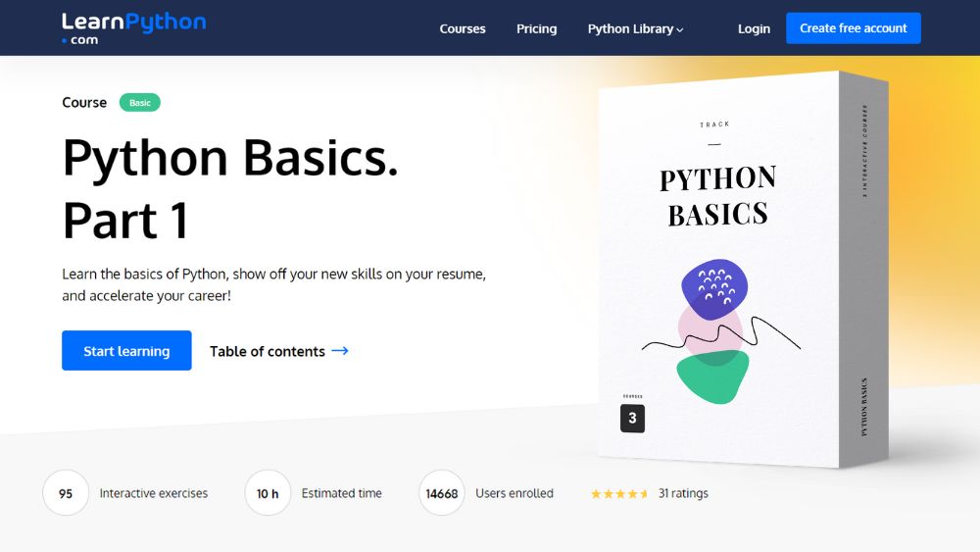The height and width of the screenshot is (552, 980).
Task: Click the 95 exercises circle
Action: tap(66, 493)
